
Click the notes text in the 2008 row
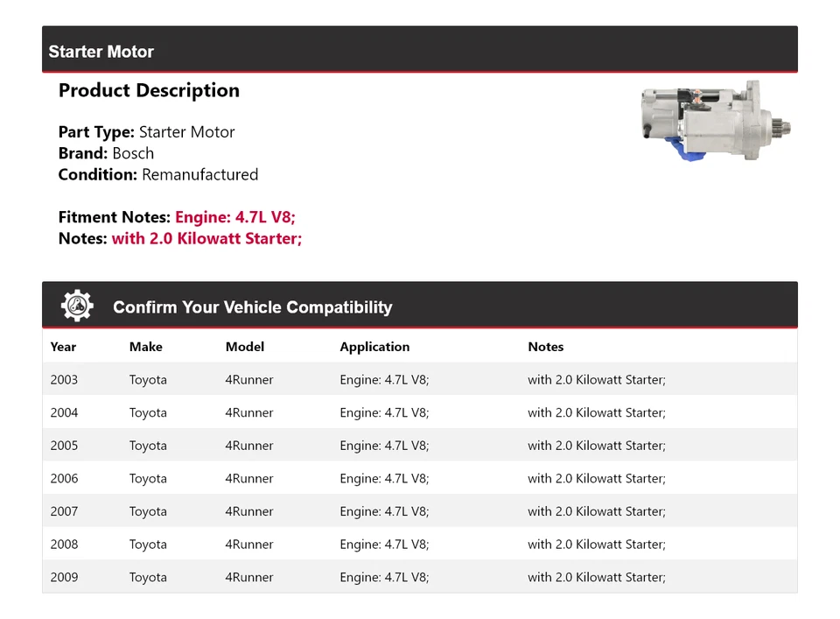596,545
